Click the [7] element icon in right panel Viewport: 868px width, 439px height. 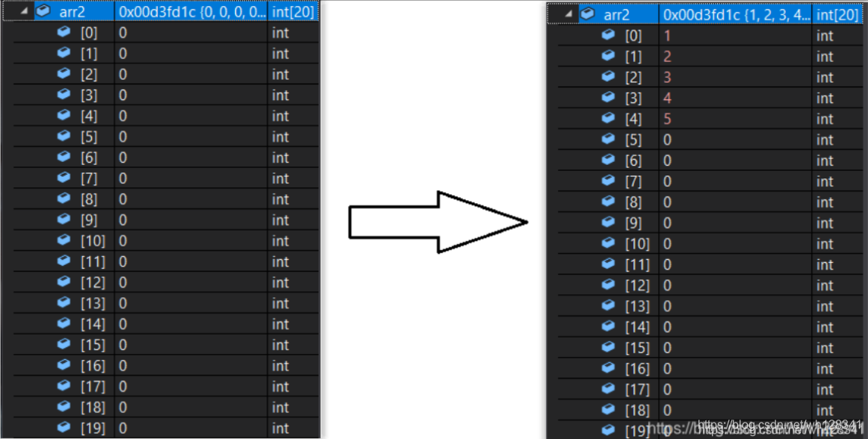608,181
